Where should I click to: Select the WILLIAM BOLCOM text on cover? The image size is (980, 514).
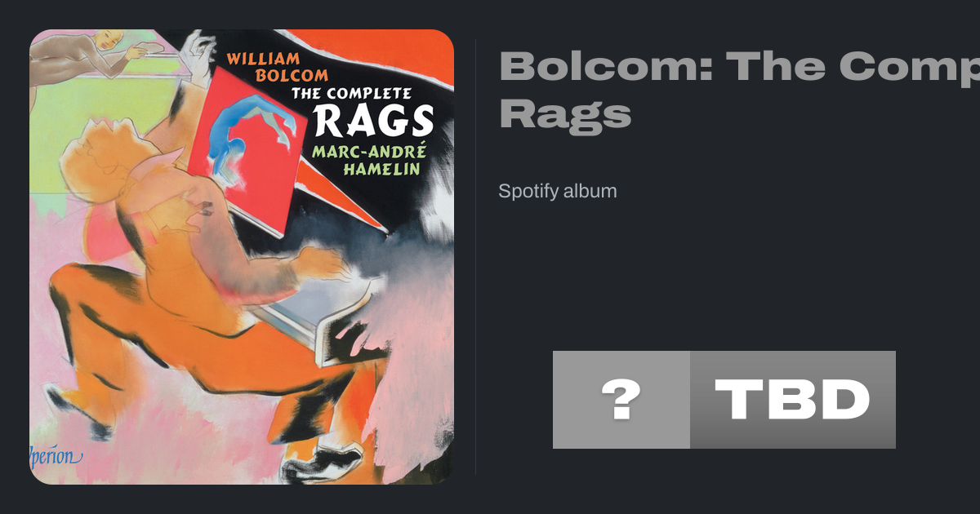click(x=277, y=67)
